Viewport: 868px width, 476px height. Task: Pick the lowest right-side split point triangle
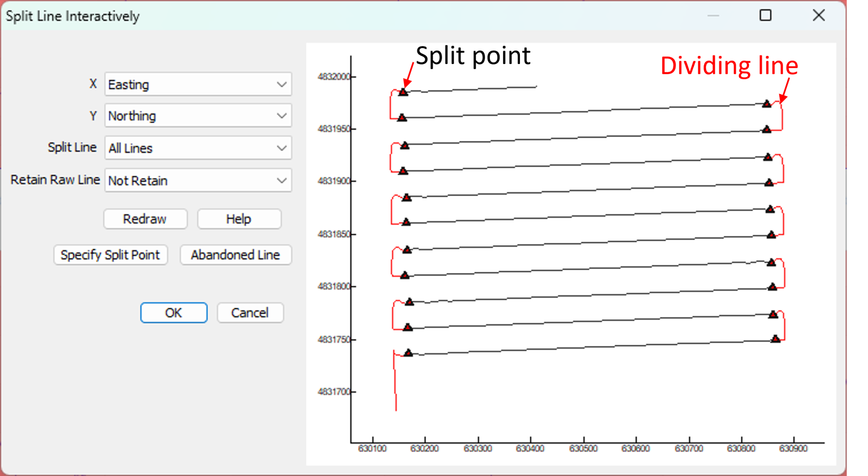click(x=775, y=339)
